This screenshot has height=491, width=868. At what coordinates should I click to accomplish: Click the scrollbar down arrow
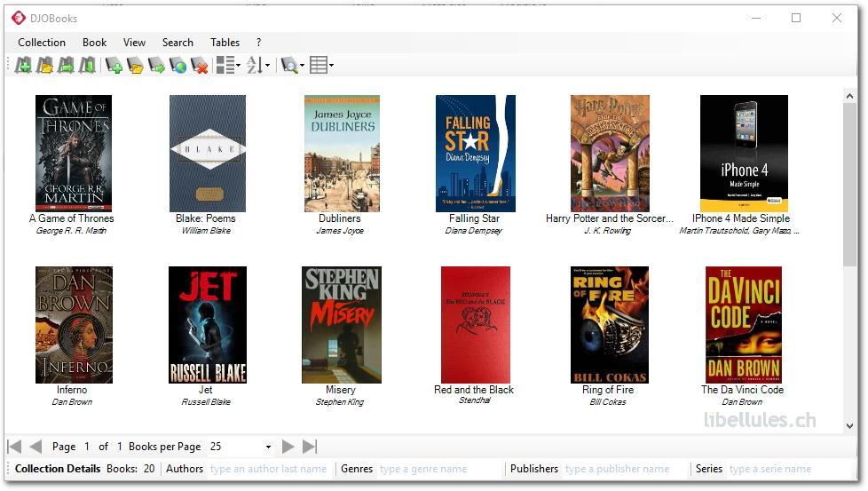coord(849,425)
